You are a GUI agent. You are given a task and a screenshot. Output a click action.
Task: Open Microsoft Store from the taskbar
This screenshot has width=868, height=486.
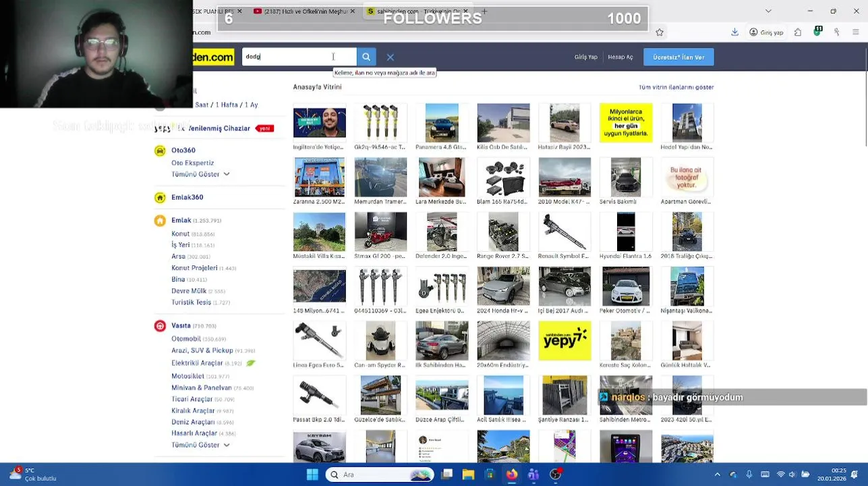point(490,475)
